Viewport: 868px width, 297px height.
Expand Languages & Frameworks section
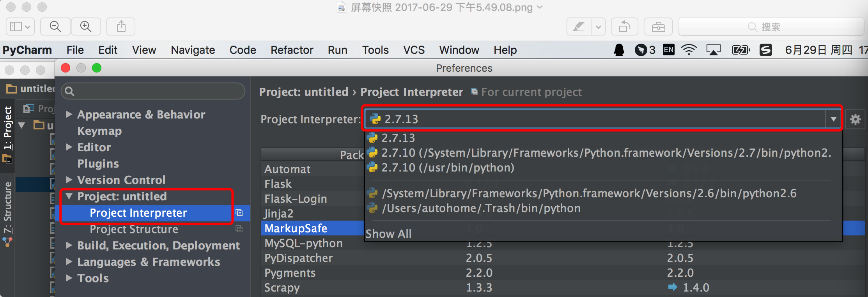pos(69,262)
